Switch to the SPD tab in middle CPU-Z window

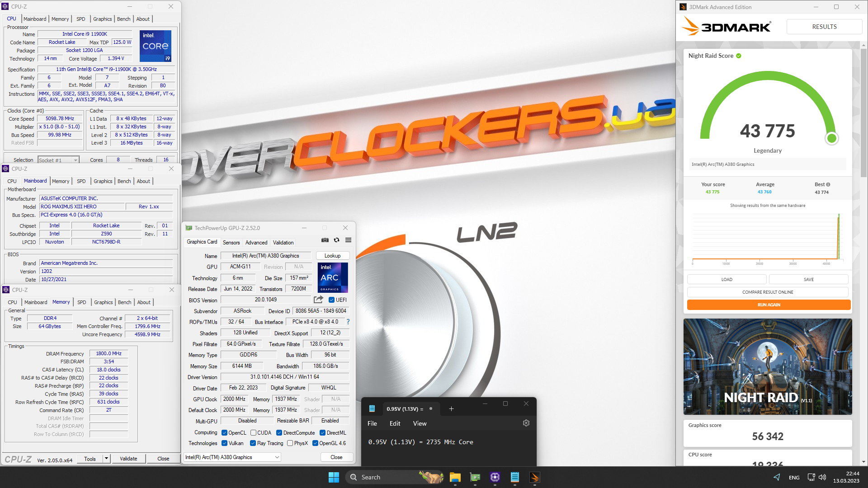coord(81,181)
